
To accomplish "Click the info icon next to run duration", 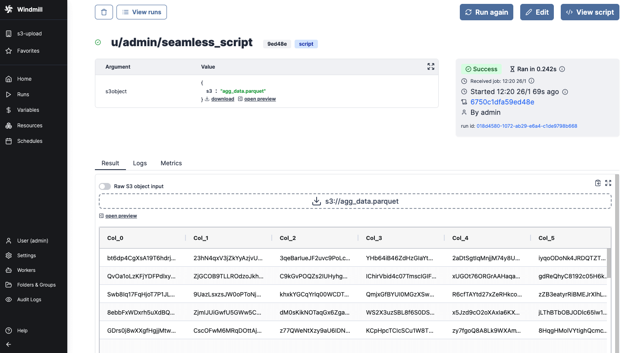I will (562, 69).
